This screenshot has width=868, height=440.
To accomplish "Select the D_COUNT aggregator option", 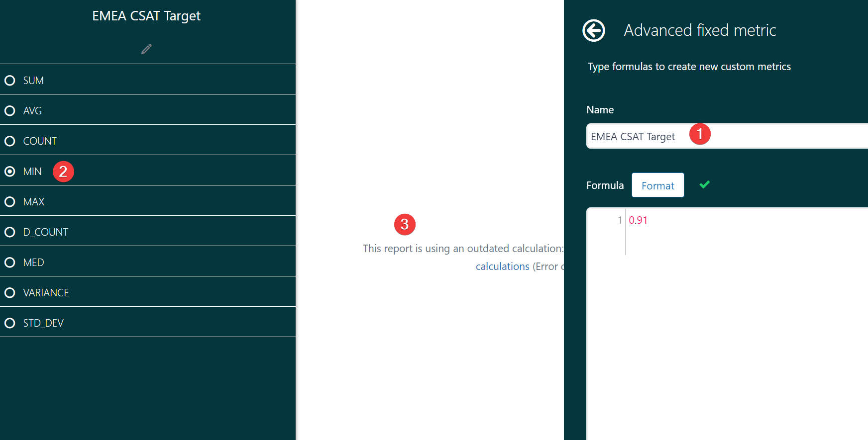I will pos(10,232).
